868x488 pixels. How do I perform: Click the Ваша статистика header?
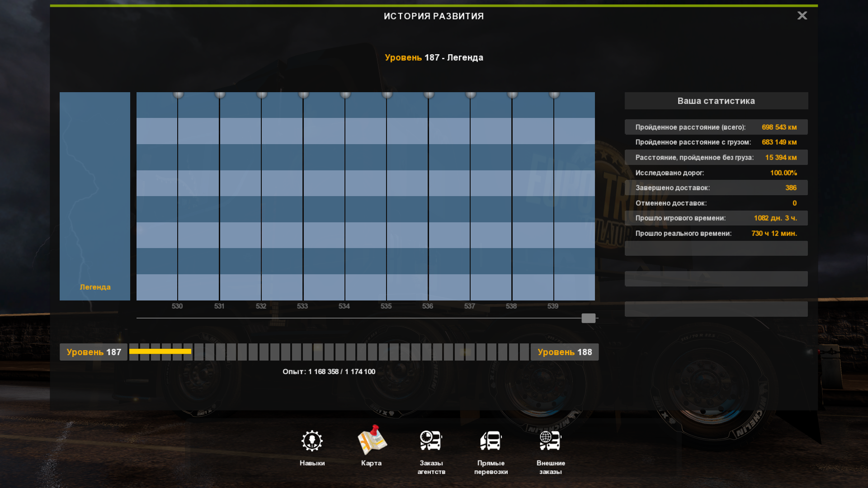click(x=716, y=101)
